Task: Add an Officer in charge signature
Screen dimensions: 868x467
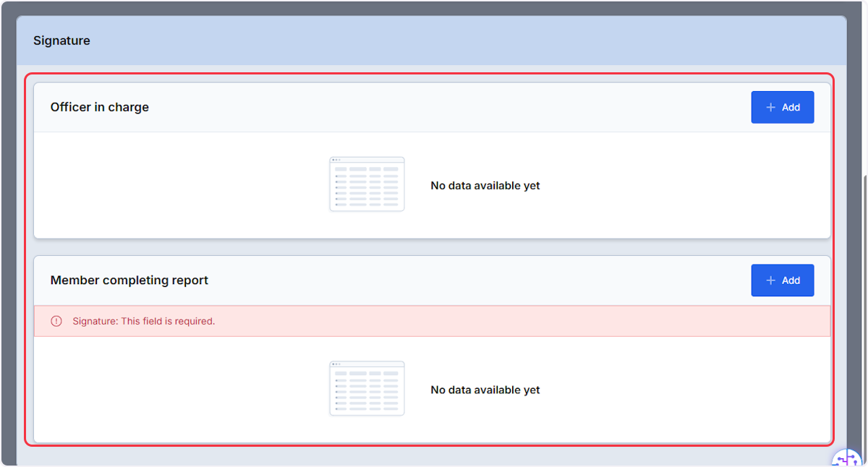Action: [x=782, y=107]
